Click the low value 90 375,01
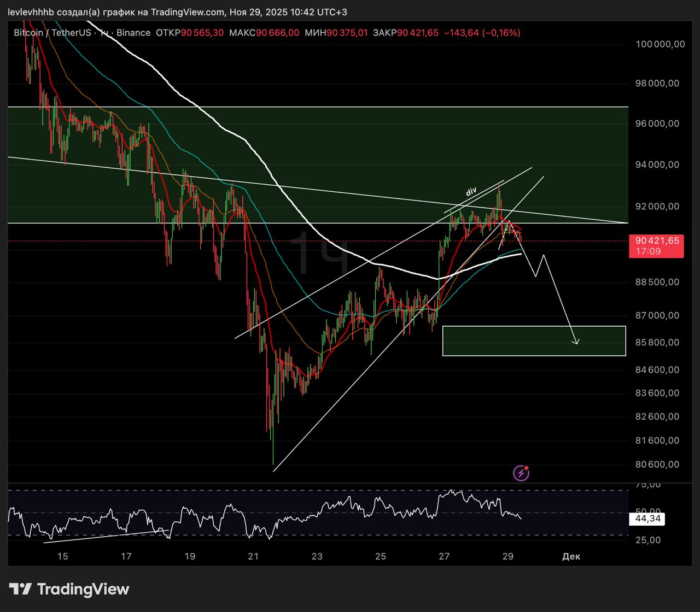The image size is (700, 612). pyautogui.click(x=347, y=33)
